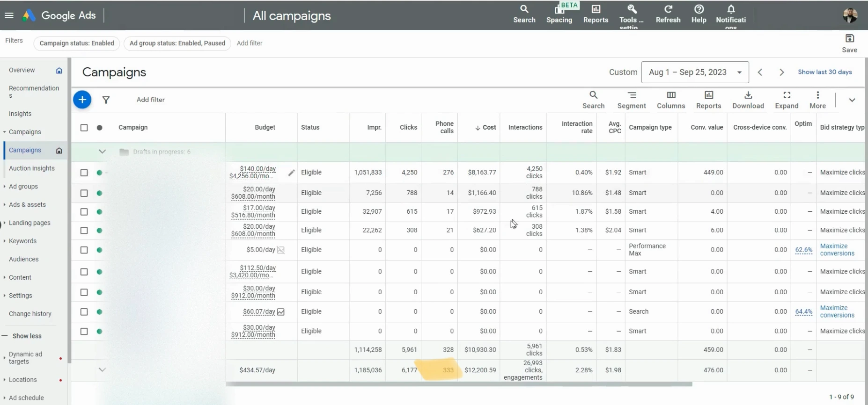Search within the campaigns table
This screenshot has height=405, width=868.
tap(593, 100)
